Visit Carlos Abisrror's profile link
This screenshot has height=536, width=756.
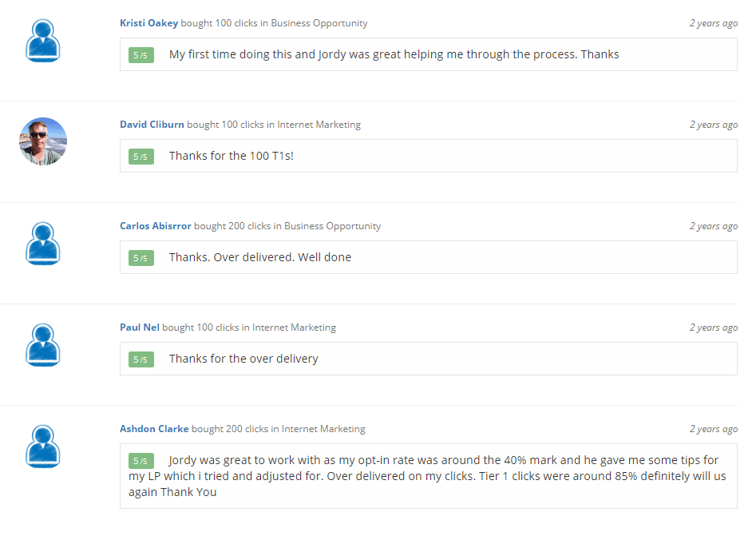[x=155, y=226]
